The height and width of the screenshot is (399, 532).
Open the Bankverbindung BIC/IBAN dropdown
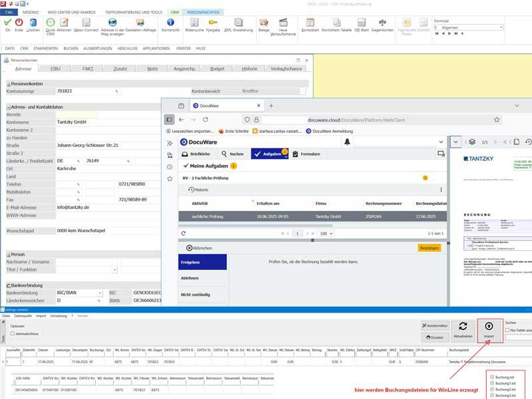point(100,293)
